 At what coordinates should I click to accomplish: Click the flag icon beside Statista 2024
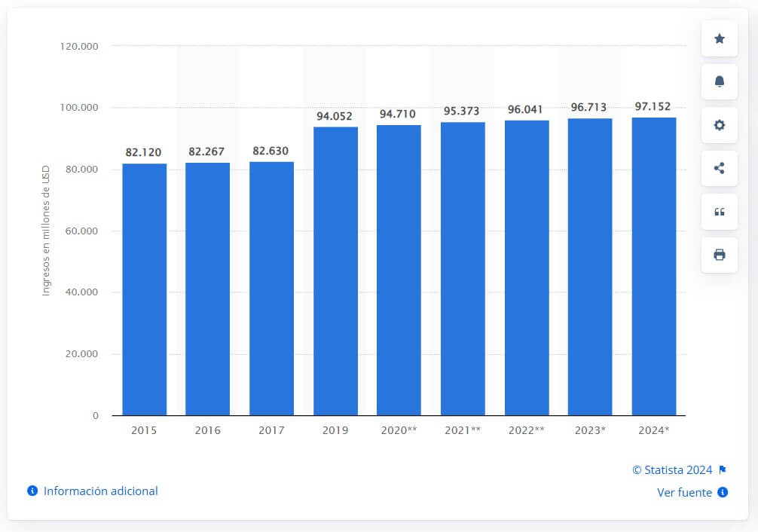tap(723, 469)
